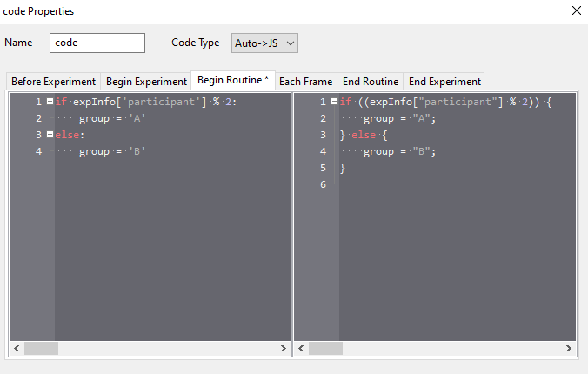The height and width of the screenshot is (374, 588).
Task: Close the code Properties dialog
Action: [577, 10]
